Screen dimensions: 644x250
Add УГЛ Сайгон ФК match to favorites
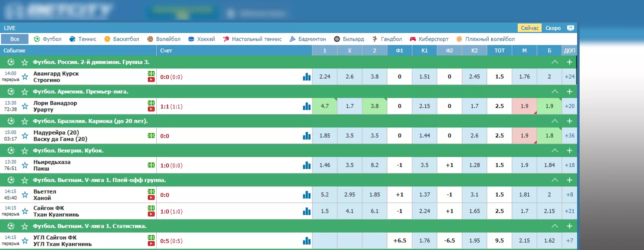pyautogui.click(x=25, y=241)
